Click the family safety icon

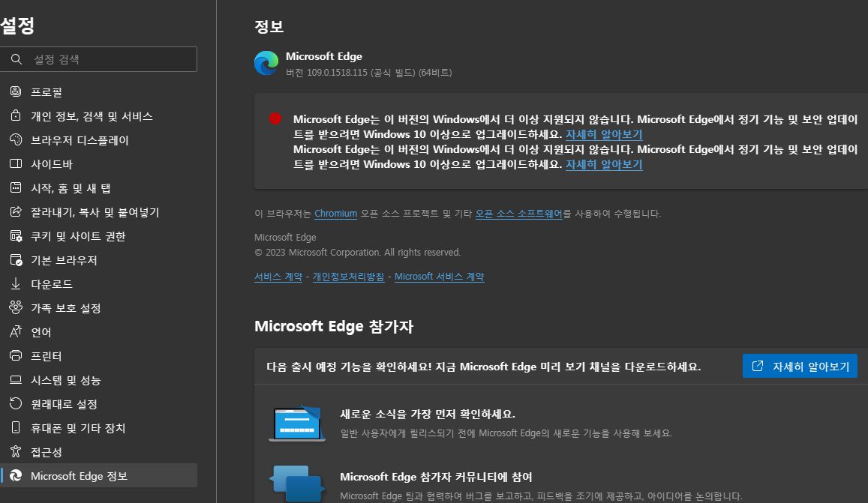coord(16,307)
